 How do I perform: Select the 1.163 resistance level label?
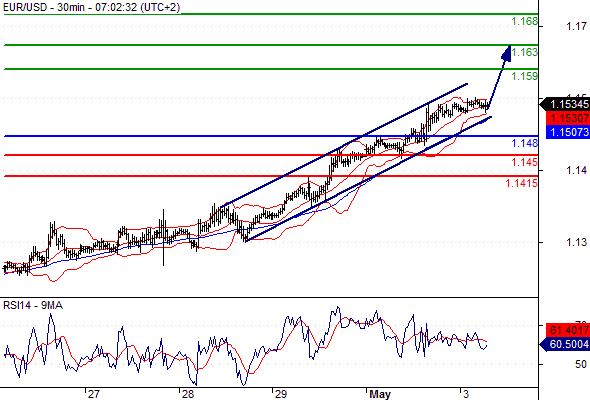tap(525, 52)
